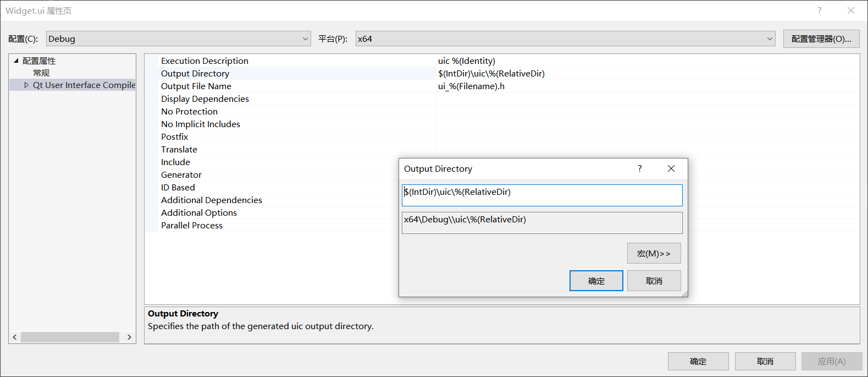Select the Postfix property
The width and height of the screenshot is (868, 377).
[175, 136]
